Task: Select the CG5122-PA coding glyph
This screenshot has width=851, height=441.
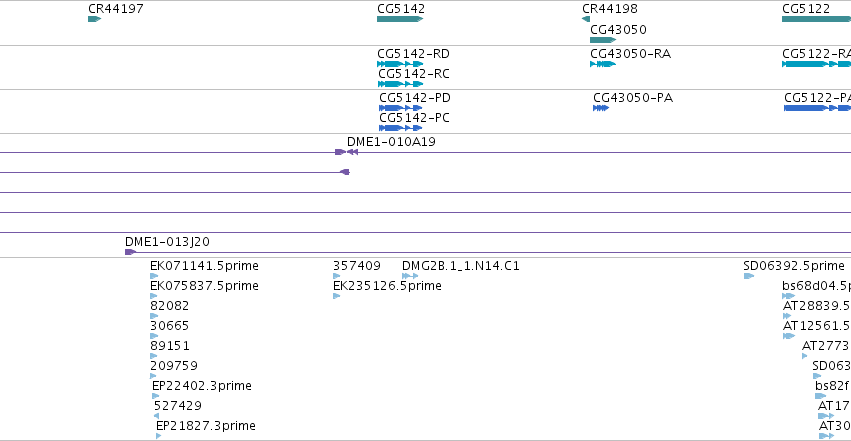Action: click(817, 108)
